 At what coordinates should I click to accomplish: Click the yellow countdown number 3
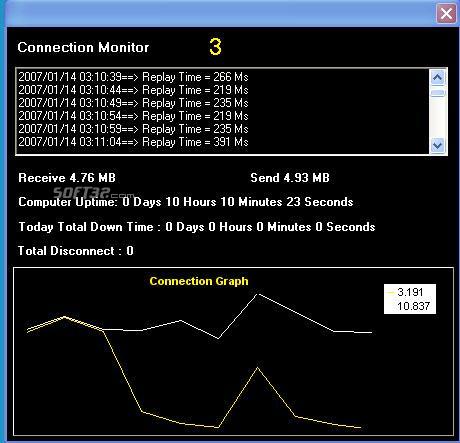coord(215,46)
